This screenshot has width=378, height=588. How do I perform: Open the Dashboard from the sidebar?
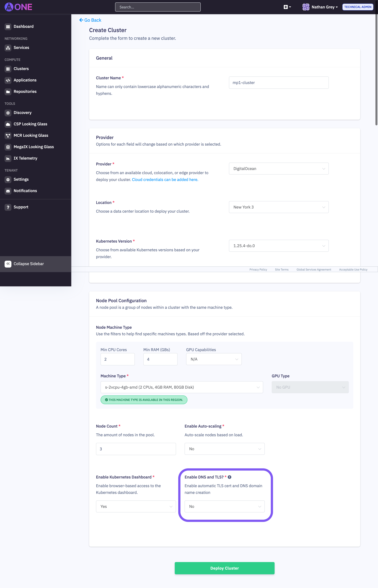point(23,26)
